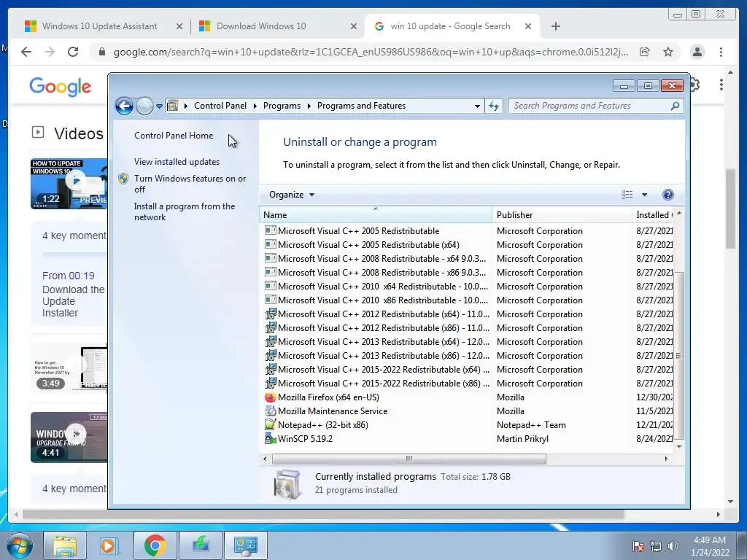Open Windows Explorer from taskbar
747x560 pixels.
[x=65, y=545]
